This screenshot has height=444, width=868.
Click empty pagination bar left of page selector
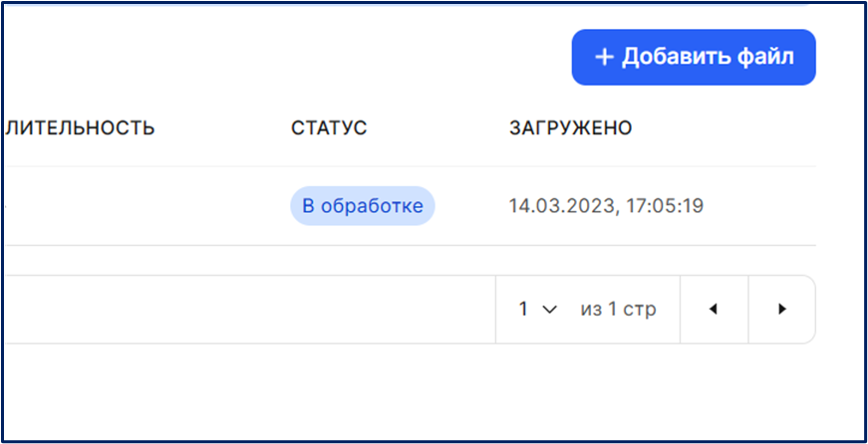(x=250, y=309)
